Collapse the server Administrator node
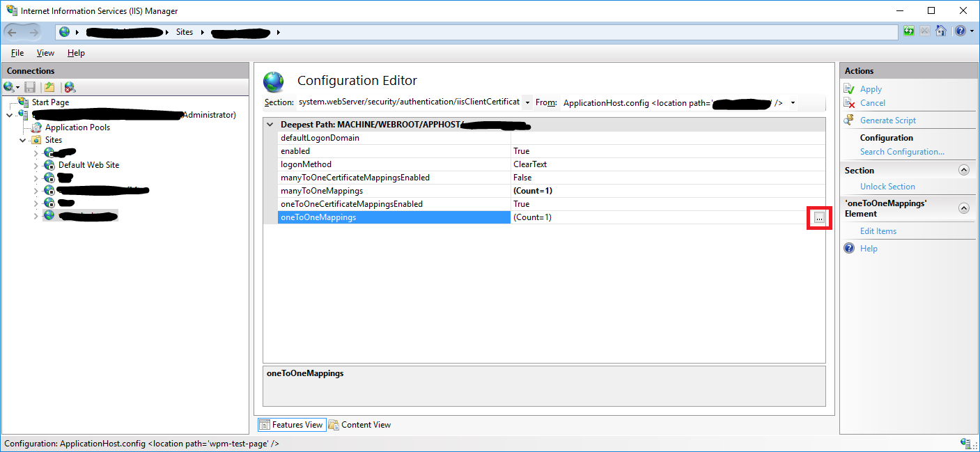980x452 pixels. click(x=9, y=115)
